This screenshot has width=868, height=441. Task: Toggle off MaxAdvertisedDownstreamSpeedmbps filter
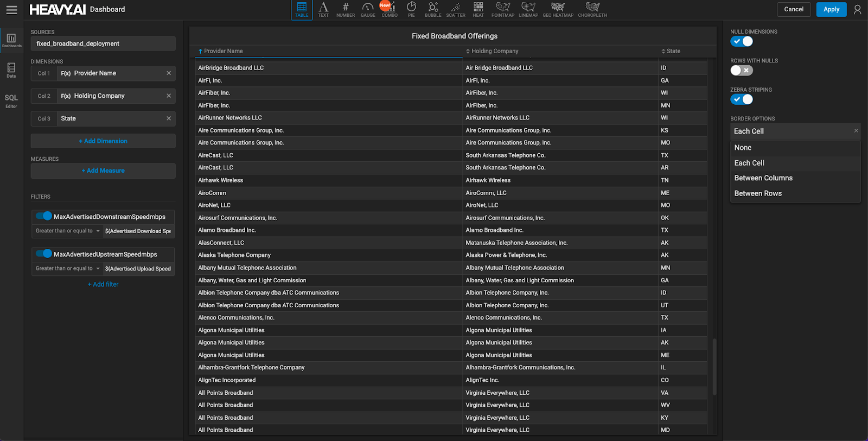pyautogui.click(x=43, y=216)
